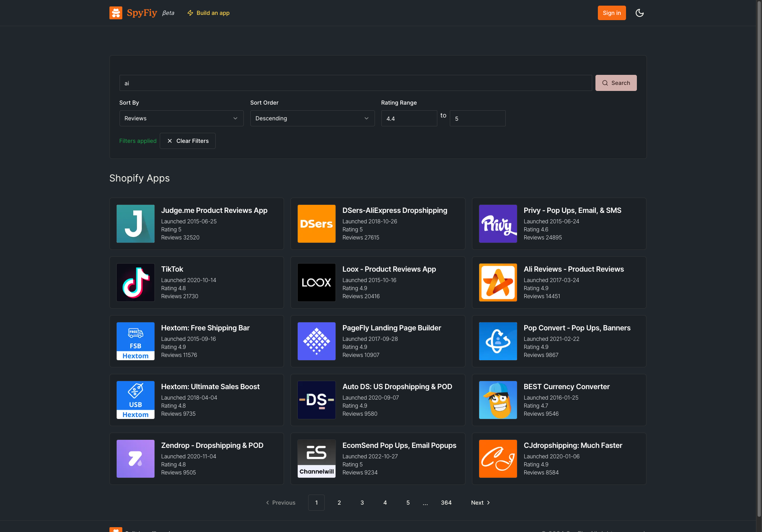Select pagination page 1
This screenshot has width=762, height=532.
(x=316, y=503)
